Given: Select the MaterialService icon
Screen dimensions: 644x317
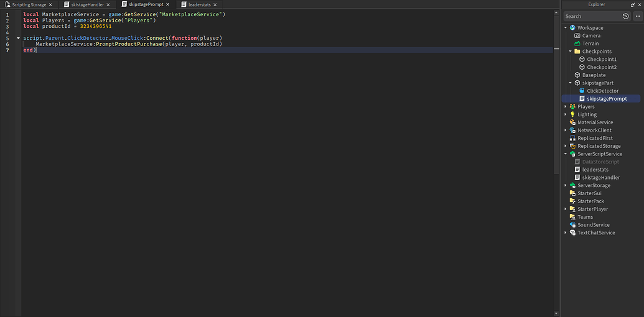Looking at the screenshot, I should coord(572,122).
